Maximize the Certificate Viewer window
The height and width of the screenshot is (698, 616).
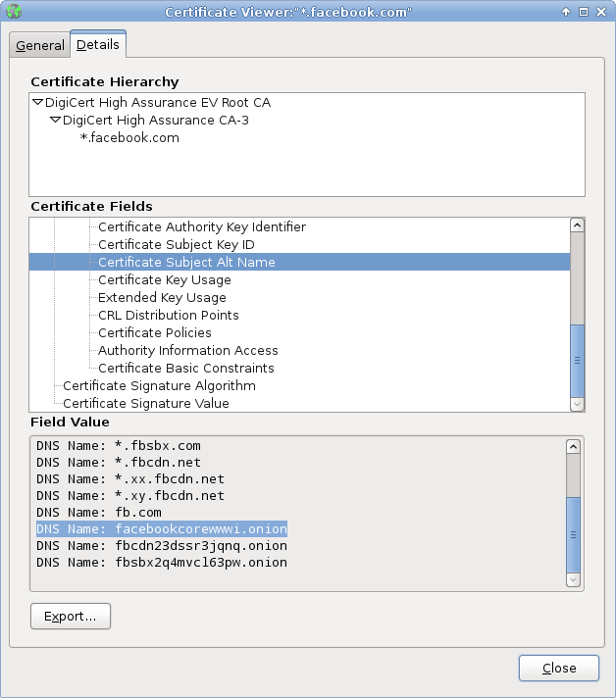(584, 12)
